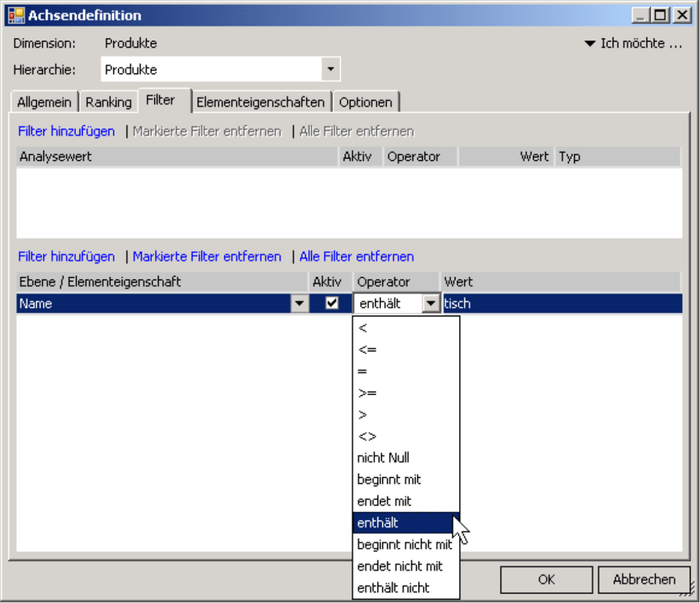Click upper 'Filter hinzufügen' link for Analysewert
Viewport: 700px width, 603px height.
pyautogui.click(x=66, y=131)
